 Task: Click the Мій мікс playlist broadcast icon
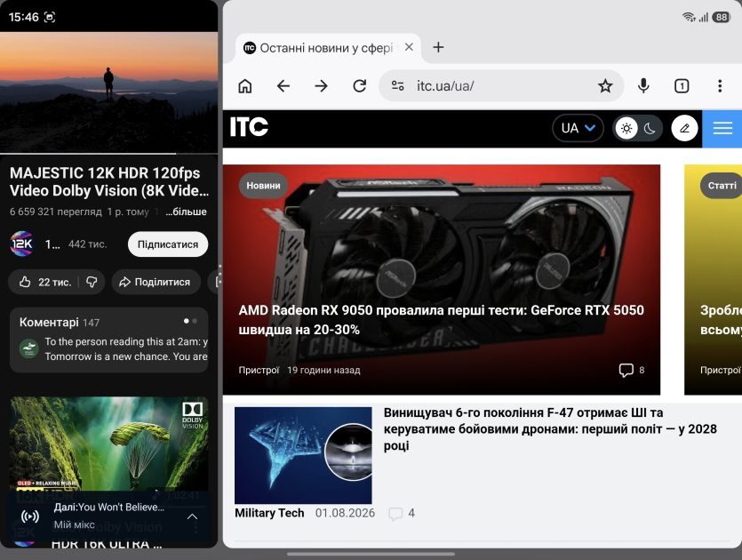pos(30,516)
